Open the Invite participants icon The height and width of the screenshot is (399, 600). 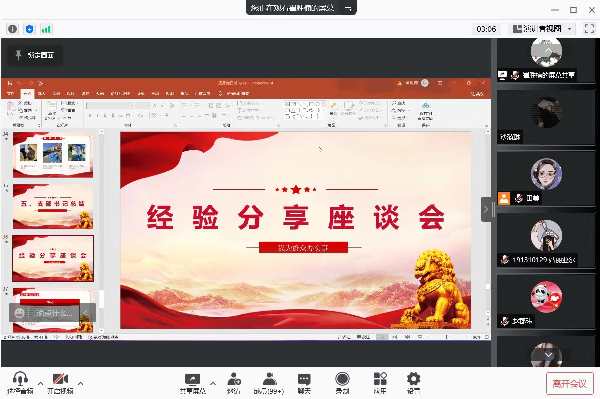coord(233,383)
